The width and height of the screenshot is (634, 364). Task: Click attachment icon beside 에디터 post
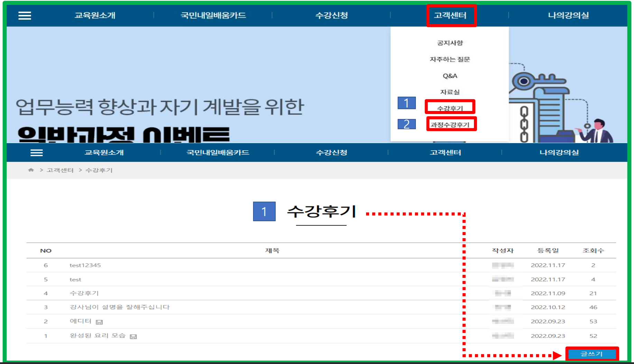(99, 322)
